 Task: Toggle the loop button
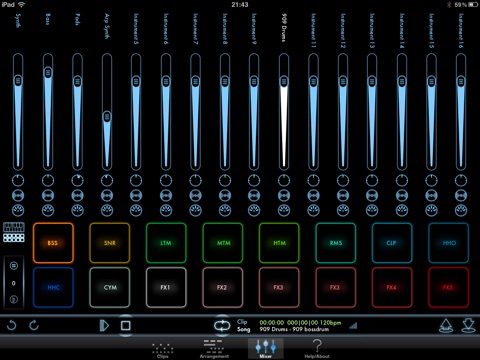click(x=222, y=325)
